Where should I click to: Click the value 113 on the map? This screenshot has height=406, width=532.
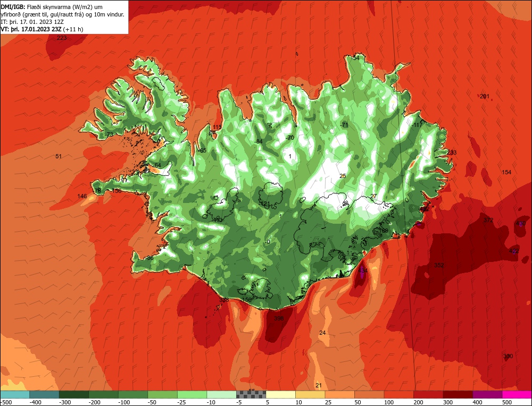pyautogui.click(x=218, y=220)
